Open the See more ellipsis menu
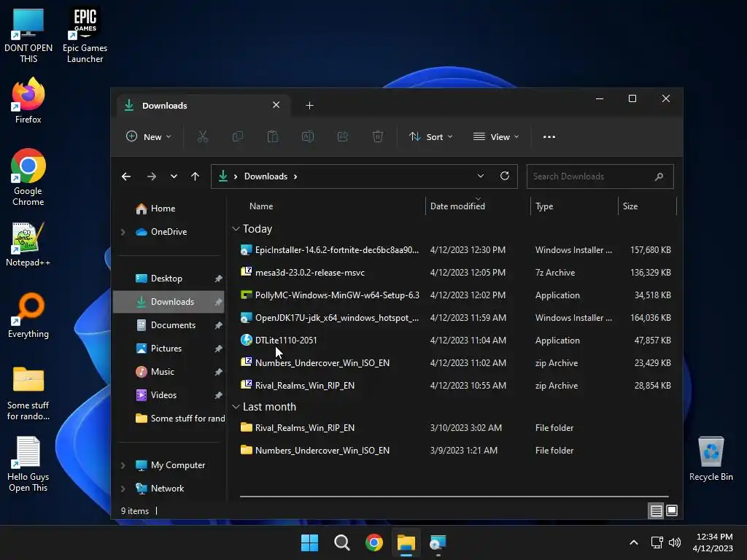This screenshot has width=747, height=560. [549, 136]
